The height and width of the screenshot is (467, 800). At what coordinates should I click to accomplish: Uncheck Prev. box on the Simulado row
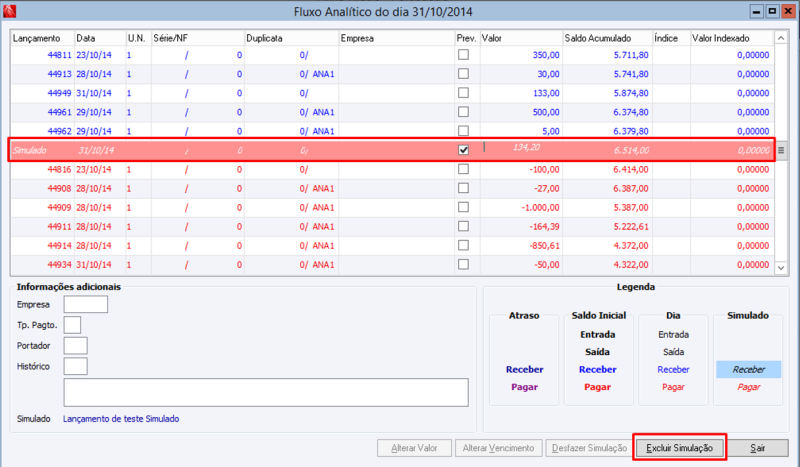tap(463, 150)
